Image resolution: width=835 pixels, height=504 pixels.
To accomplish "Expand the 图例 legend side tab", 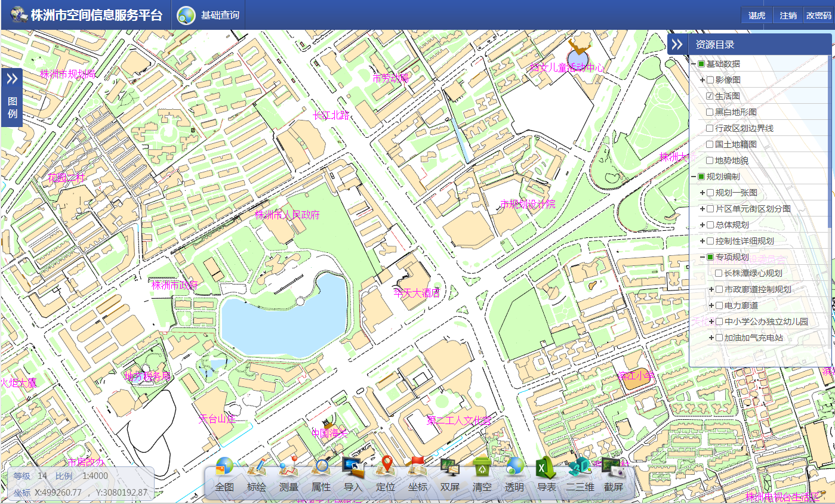I will tap(12, 97).
